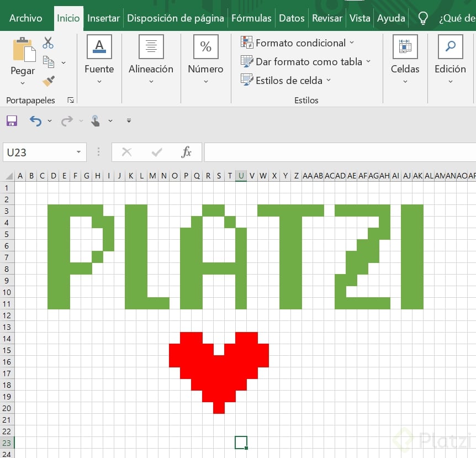Click the Dar formato como tabla icon
The image size is (476, 458).
tap(247, 61)
